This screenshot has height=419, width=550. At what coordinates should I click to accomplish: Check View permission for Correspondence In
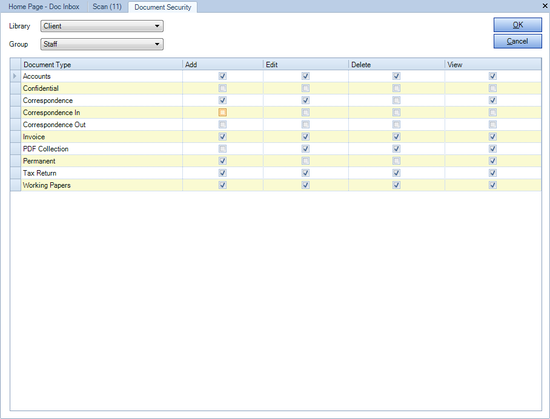tap(493, 113)
